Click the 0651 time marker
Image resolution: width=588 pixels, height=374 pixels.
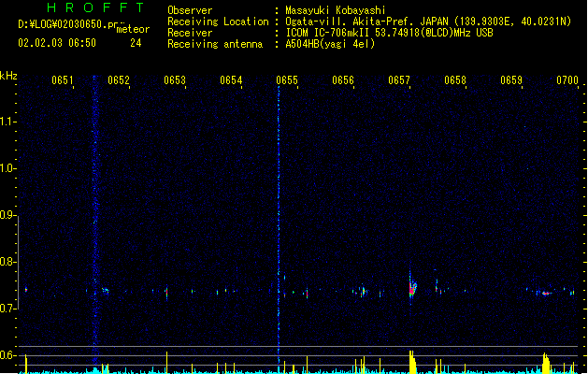tap(63, 80)
